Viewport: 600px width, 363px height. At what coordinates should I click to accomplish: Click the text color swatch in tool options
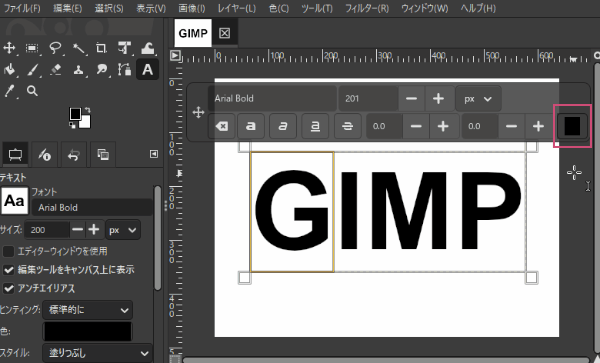click(x=88, y=331)
